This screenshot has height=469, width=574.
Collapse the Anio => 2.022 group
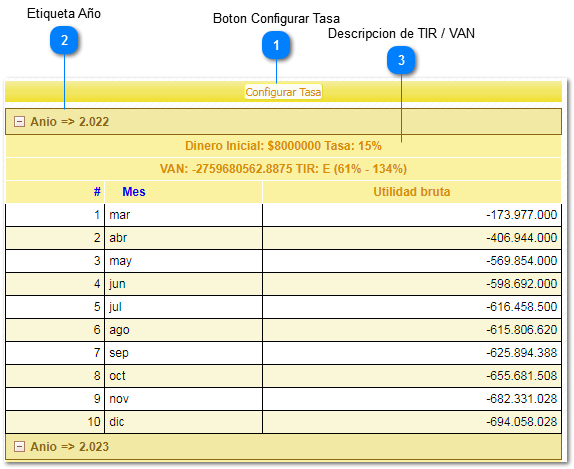(19, 122)
